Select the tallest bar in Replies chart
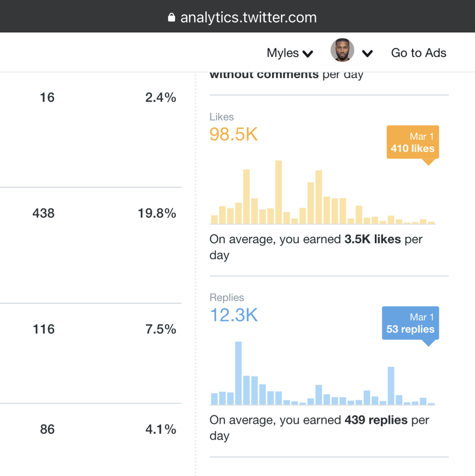 point(238,372)
